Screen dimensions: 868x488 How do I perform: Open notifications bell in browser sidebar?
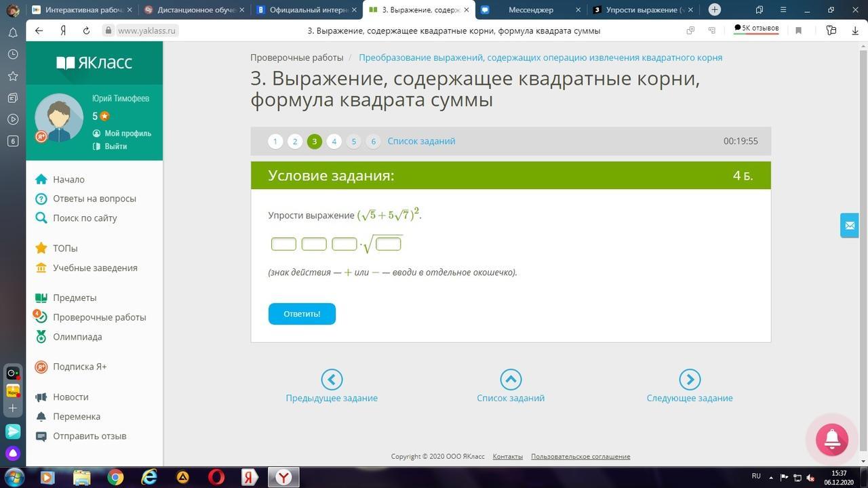[13, 33]
